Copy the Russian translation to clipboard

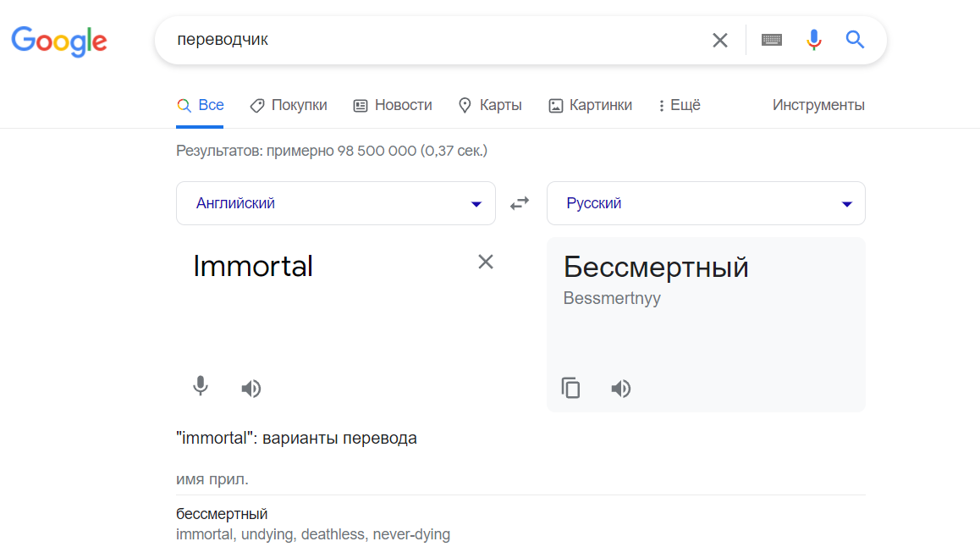click(x=571, y=389)
